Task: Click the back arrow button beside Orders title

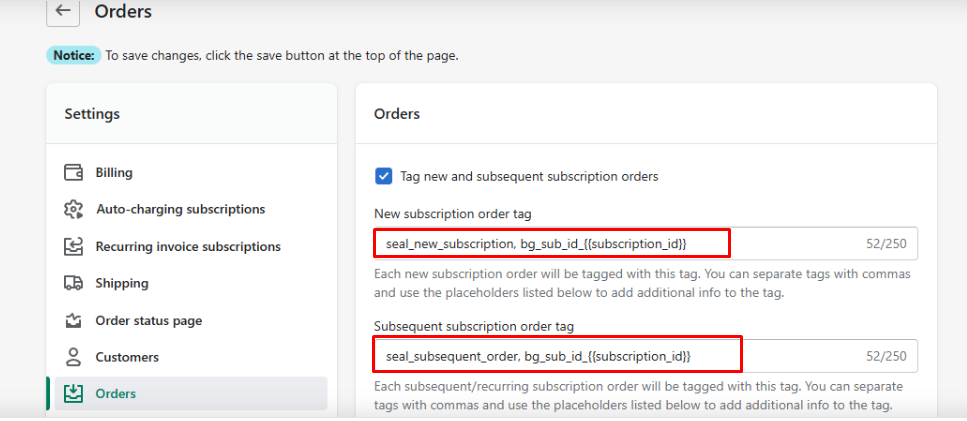Action: (63, 11)
